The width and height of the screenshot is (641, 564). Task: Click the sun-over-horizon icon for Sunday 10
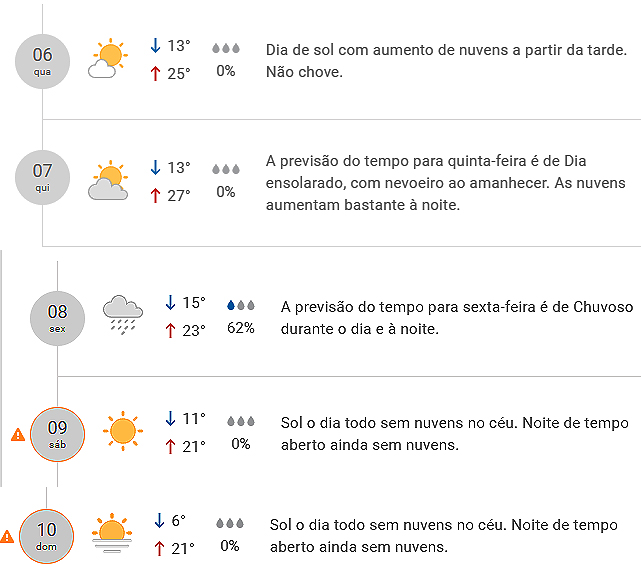pyautogui.click(x=110, y=533)
